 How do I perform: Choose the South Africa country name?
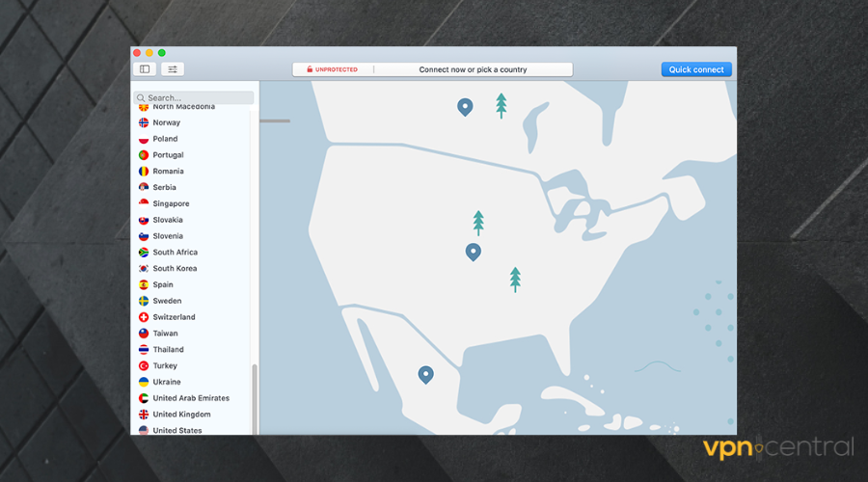(x=175, y=252)
